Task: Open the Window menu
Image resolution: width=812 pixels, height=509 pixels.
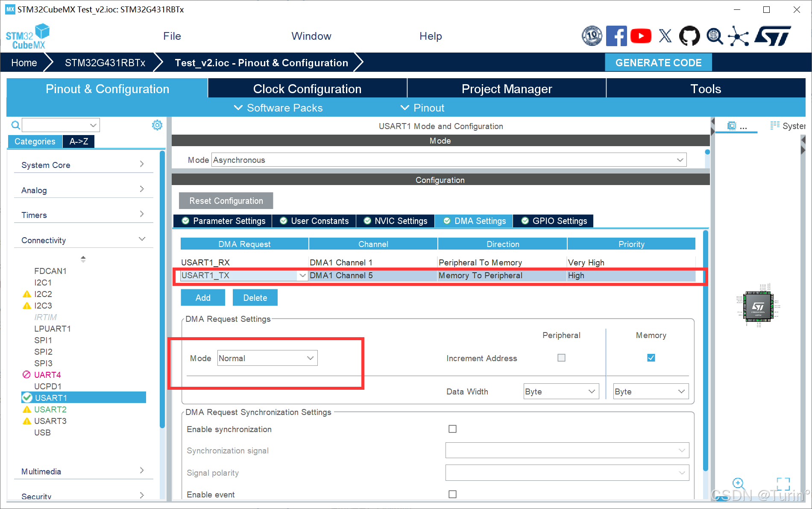Action: pyautogui.click(x=311, y=36)
